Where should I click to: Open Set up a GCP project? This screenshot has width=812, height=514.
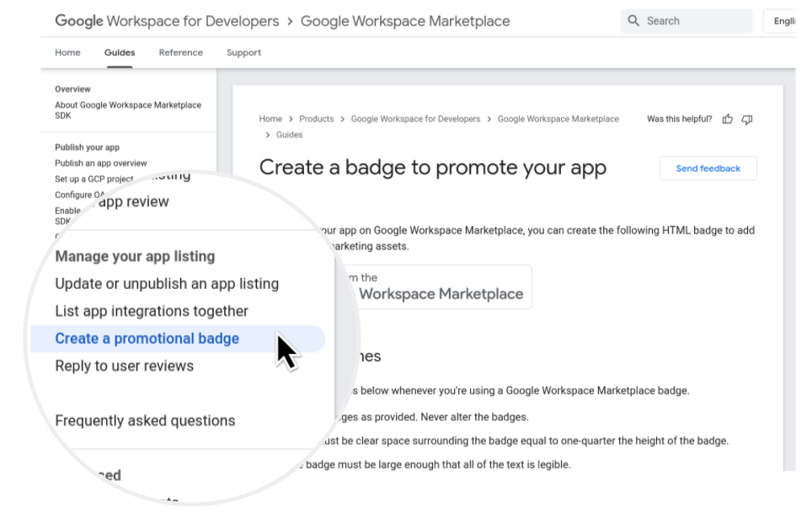coord(94,179)
